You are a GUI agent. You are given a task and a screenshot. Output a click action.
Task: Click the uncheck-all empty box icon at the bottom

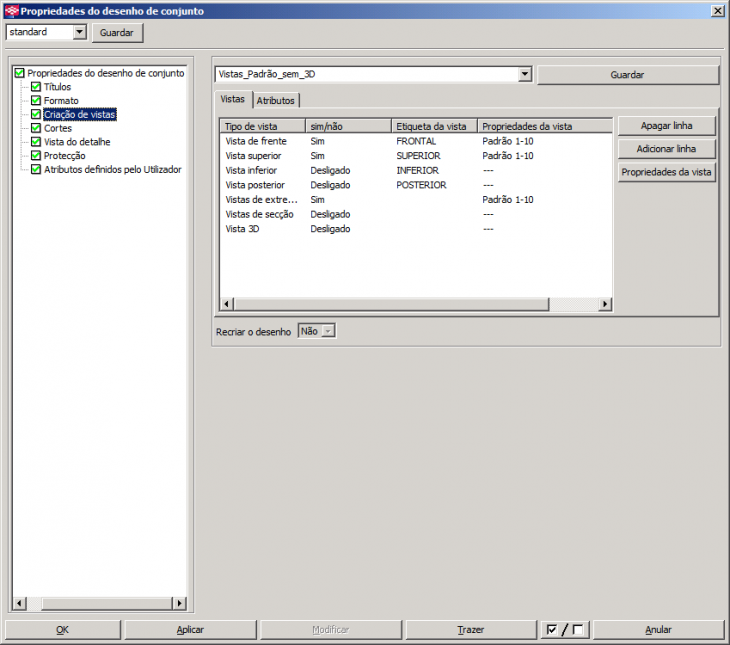[x=578, y=630]
